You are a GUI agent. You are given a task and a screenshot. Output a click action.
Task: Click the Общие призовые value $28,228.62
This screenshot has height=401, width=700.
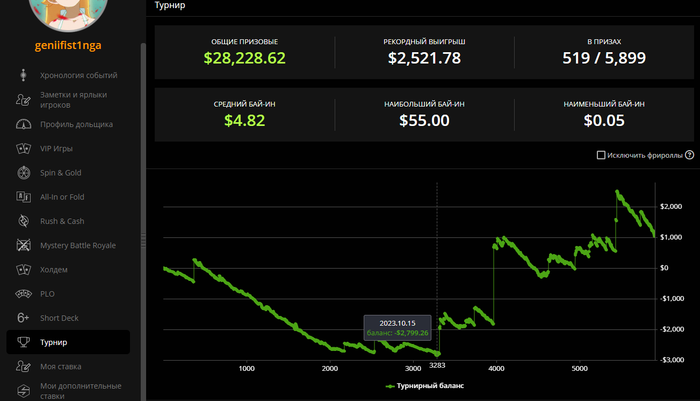pyautogui.click(x=245, y=58)
